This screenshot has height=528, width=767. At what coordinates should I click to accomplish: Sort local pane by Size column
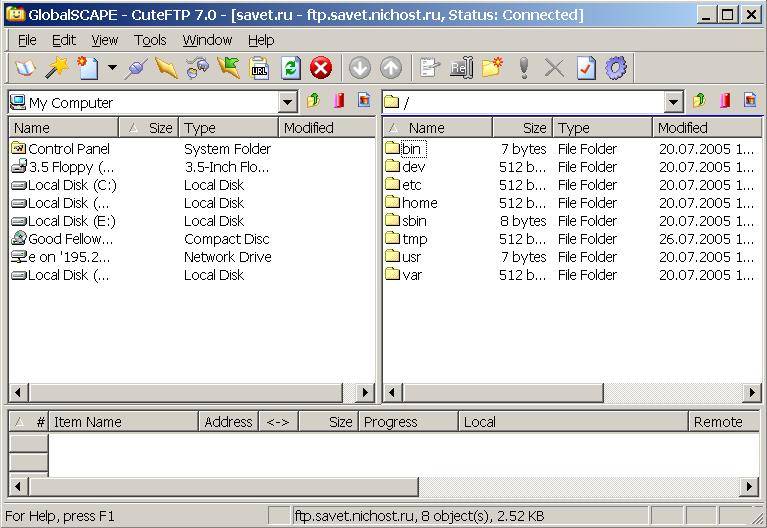pyautogui.click(x=149, y=128)
